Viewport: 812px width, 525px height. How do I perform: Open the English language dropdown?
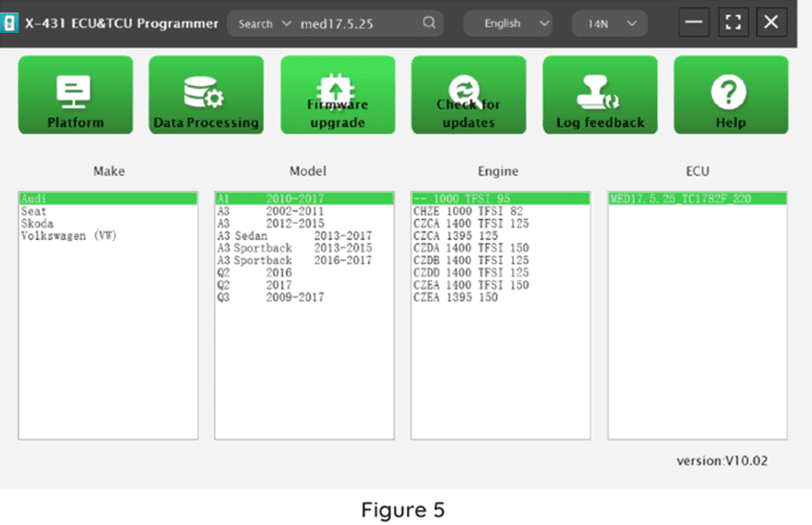click(508, 23)
